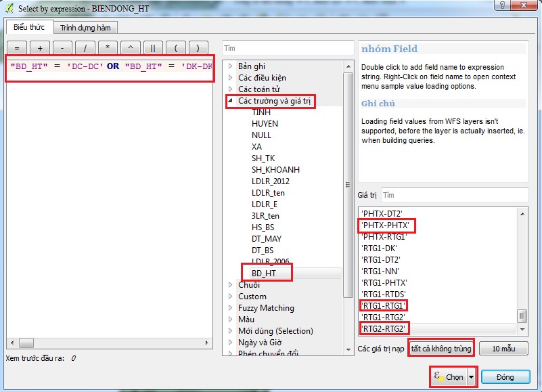Viewport: 542px width, 392px height.
Task: Pick the 'PHTX-DT2' value
Action: coord(382,213)
